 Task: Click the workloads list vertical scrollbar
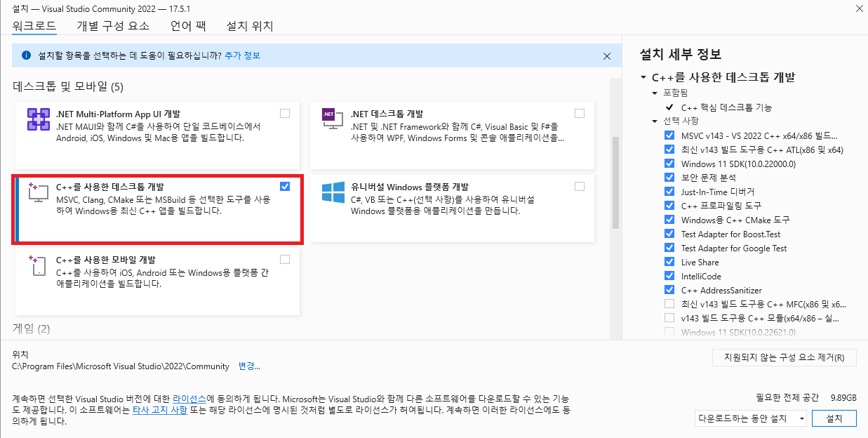(615, 182)
